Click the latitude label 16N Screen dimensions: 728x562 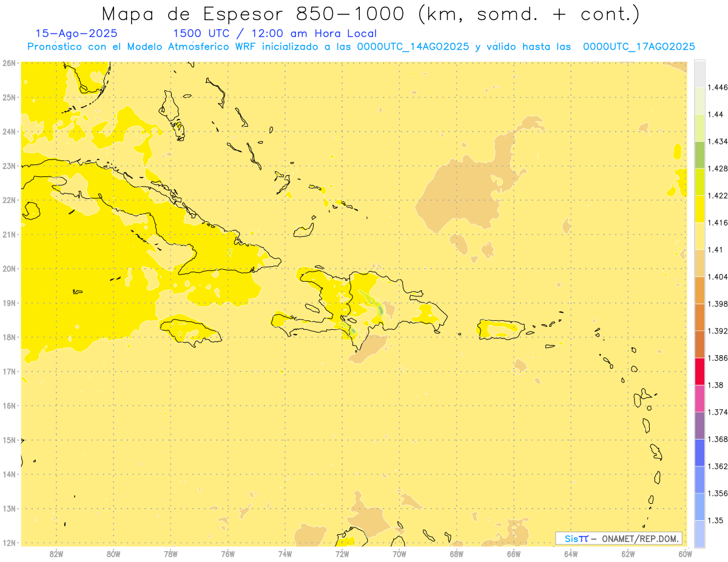tap(9, 406)
